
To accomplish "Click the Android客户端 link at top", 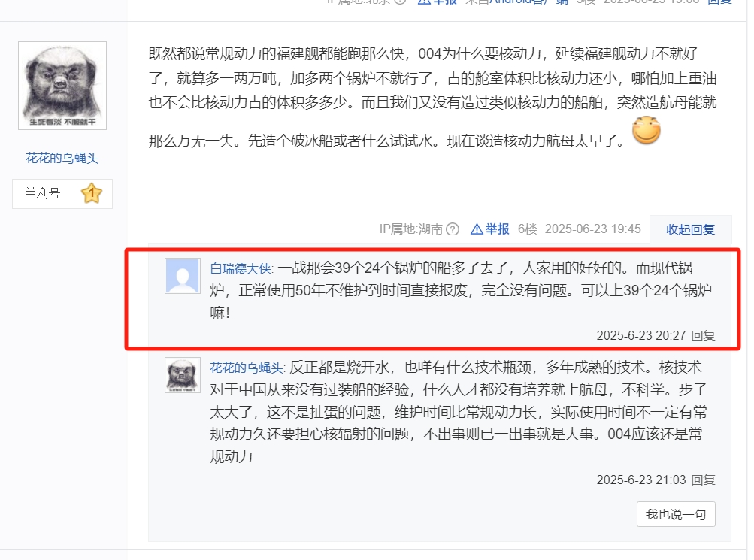I will click(529, 2).
